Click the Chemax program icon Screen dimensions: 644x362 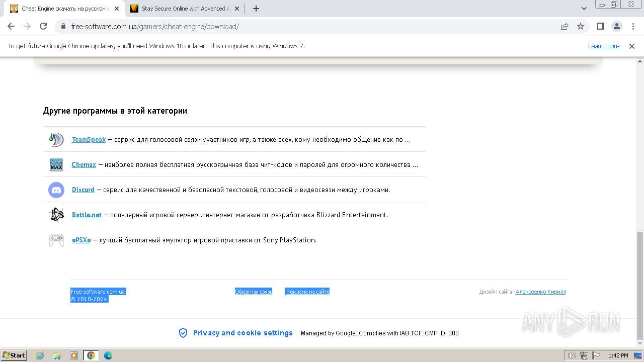56,164
